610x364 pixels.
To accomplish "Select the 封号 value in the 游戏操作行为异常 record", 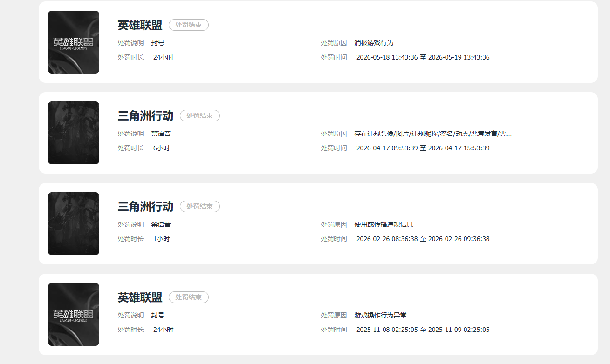I will tap(158, 316).
